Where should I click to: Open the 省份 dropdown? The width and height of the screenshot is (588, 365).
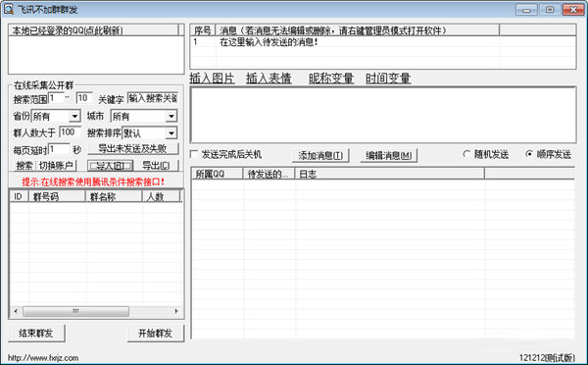coord(74,117)
